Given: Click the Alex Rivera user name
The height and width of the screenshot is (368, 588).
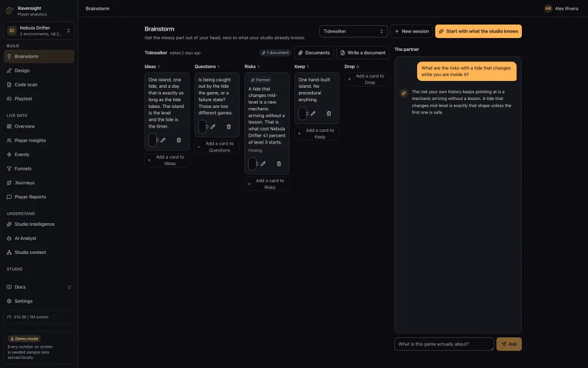Looking at the screenshot, I should pyautogui.click(x=566, y=8).
